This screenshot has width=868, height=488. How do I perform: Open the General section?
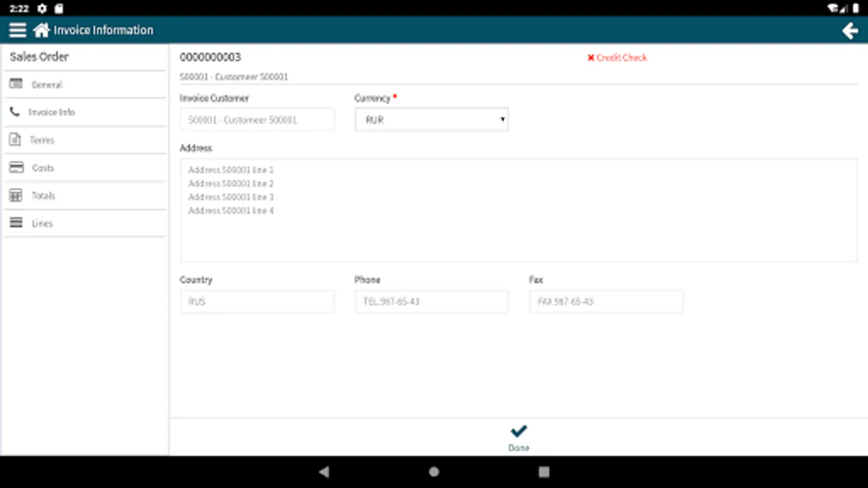coord(85,85)
